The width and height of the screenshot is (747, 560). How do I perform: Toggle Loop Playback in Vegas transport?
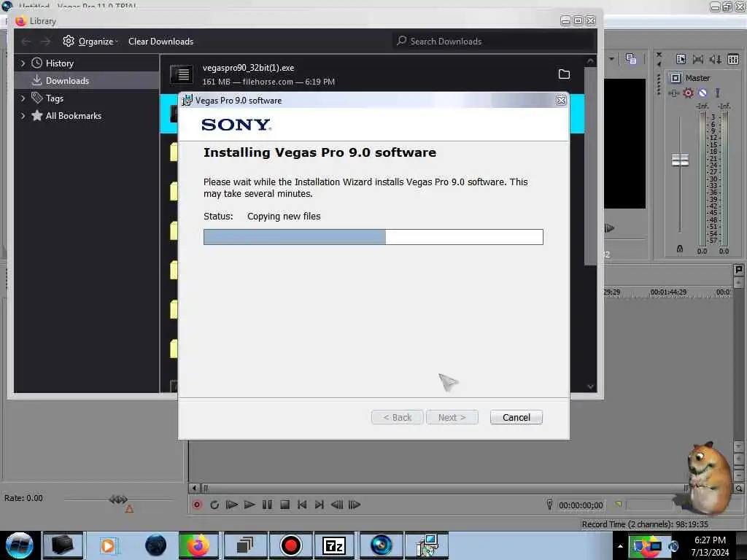[x=214, y=505]
